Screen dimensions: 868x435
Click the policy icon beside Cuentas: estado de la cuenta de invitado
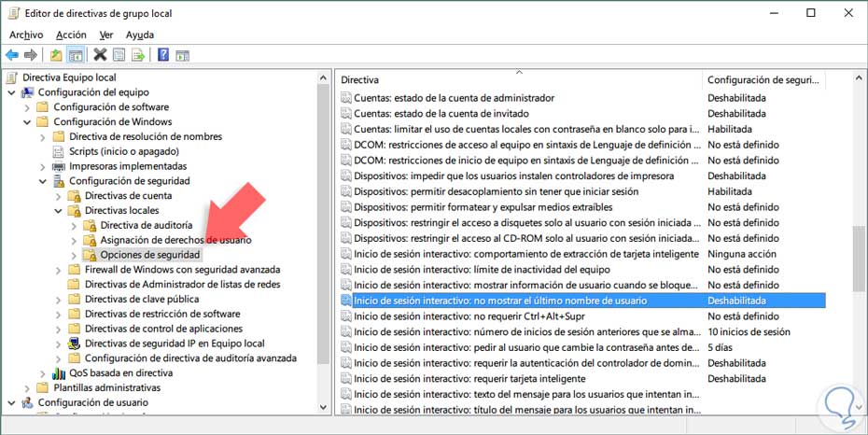346,114
